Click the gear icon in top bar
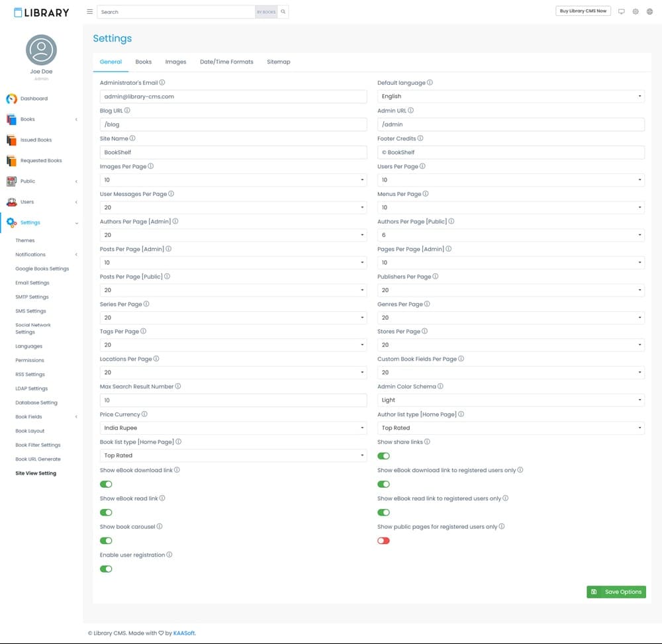 tap(636, 11)
